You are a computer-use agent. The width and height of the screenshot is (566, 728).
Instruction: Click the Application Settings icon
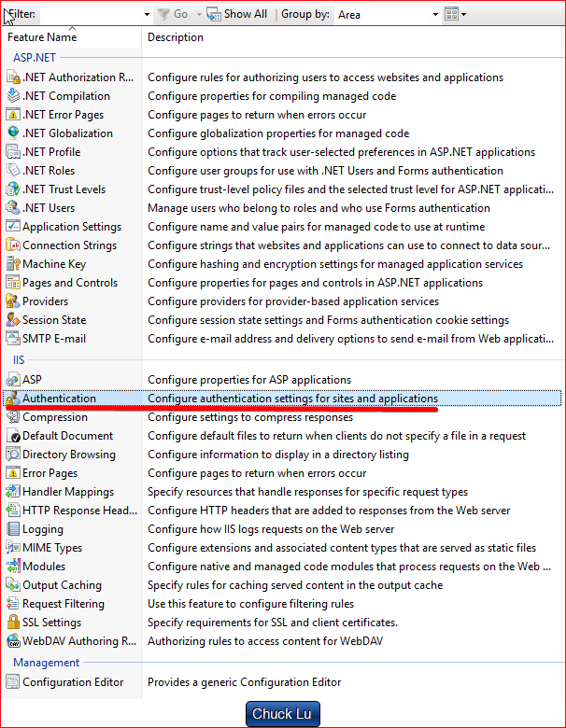(x=13, y=226)
